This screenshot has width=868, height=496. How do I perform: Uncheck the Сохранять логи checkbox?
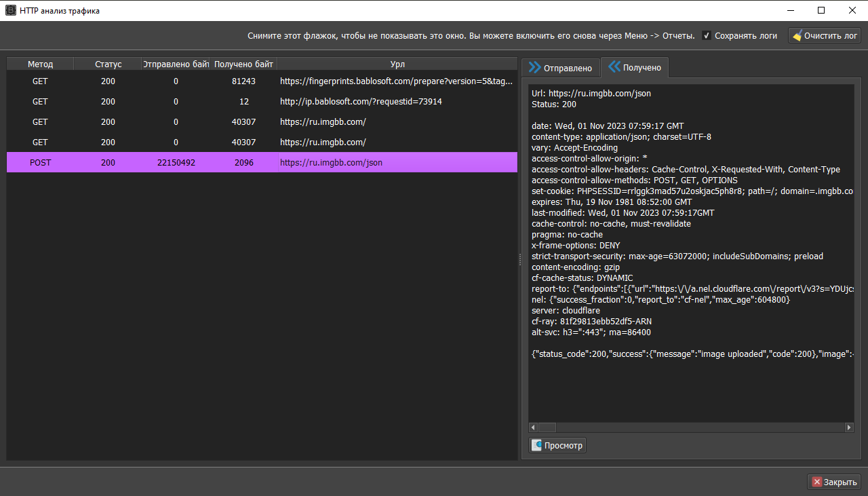707,36
